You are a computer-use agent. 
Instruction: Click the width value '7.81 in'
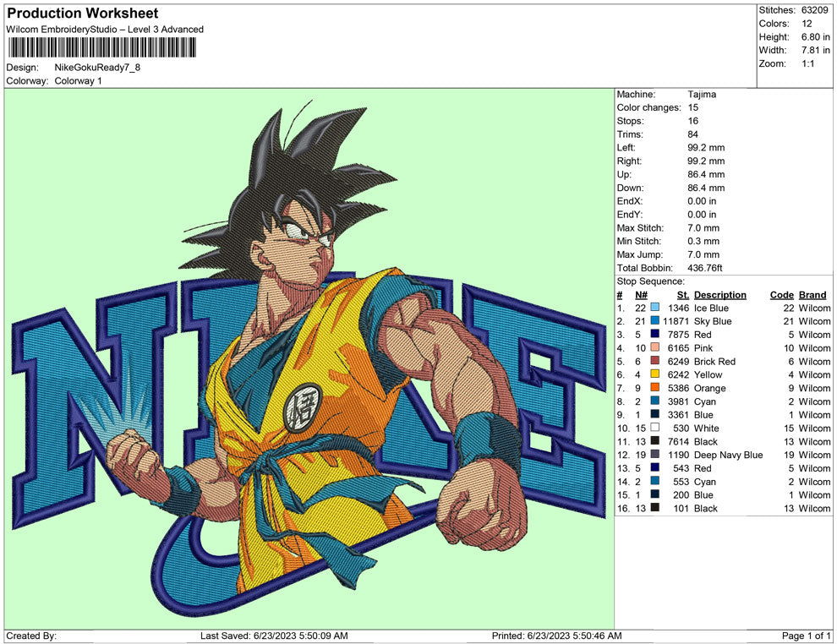pos(815,50)
